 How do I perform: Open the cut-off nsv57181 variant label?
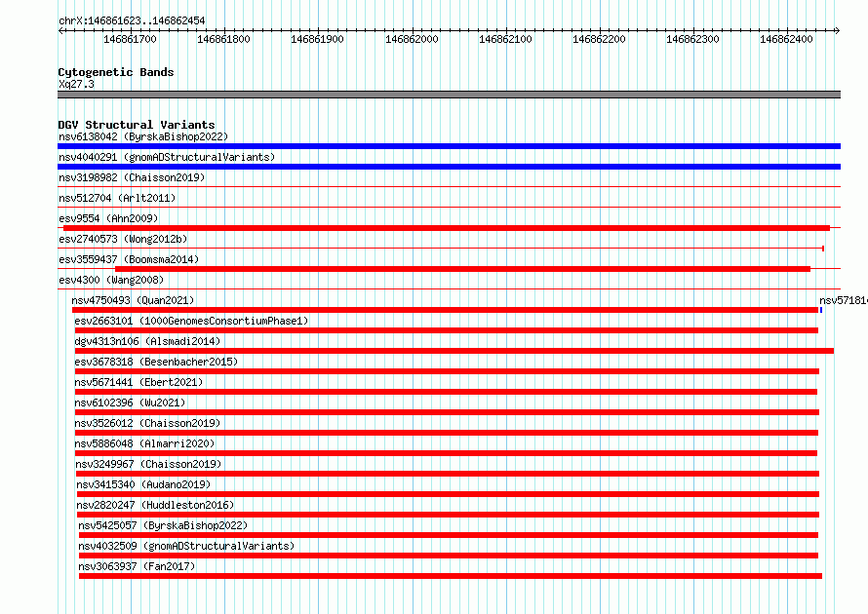(843, 300)
